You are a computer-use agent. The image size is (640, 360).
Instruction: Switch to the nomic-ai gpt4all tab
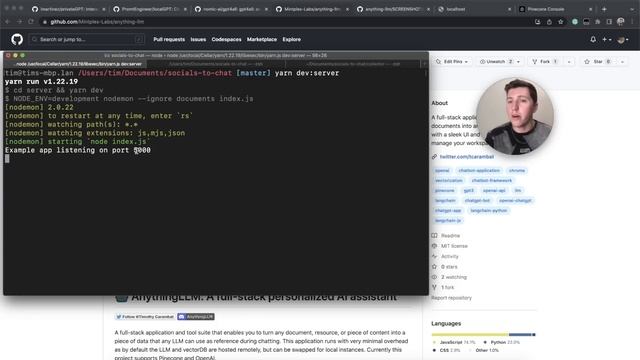(231, 9)
